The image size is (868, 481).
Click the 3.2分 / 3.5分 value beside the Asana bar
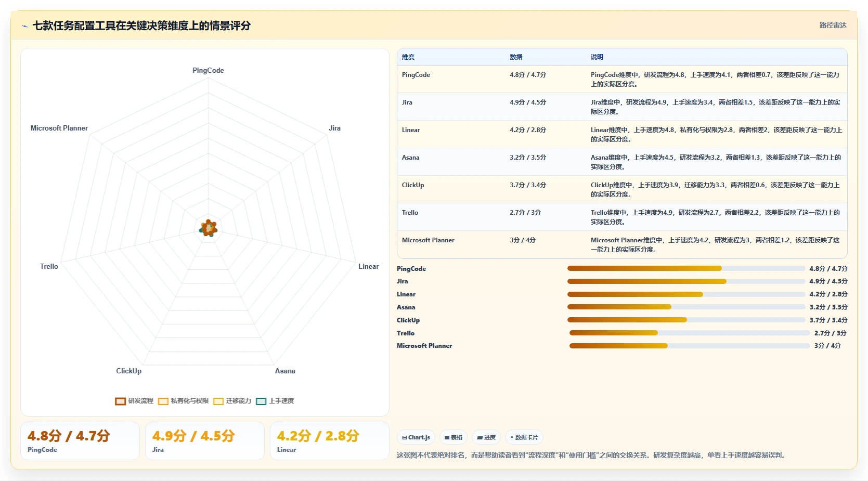click(x=828, y=307)
